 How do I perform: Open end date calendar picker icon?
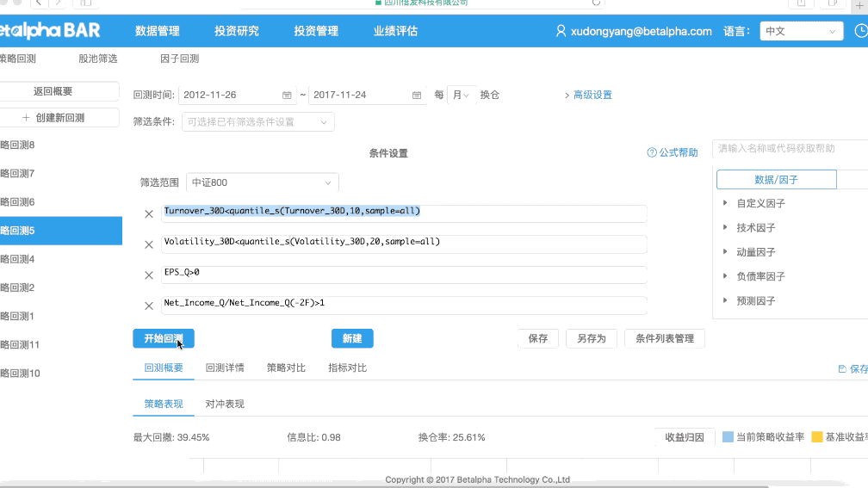(x=417, y=96)
